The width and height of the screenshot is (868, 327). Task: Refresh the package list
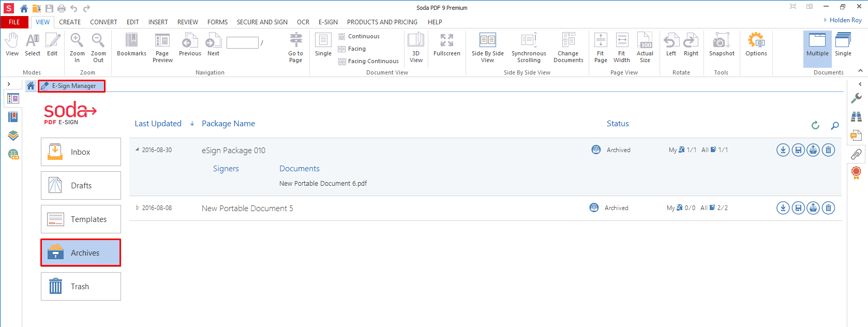[815, 125]
